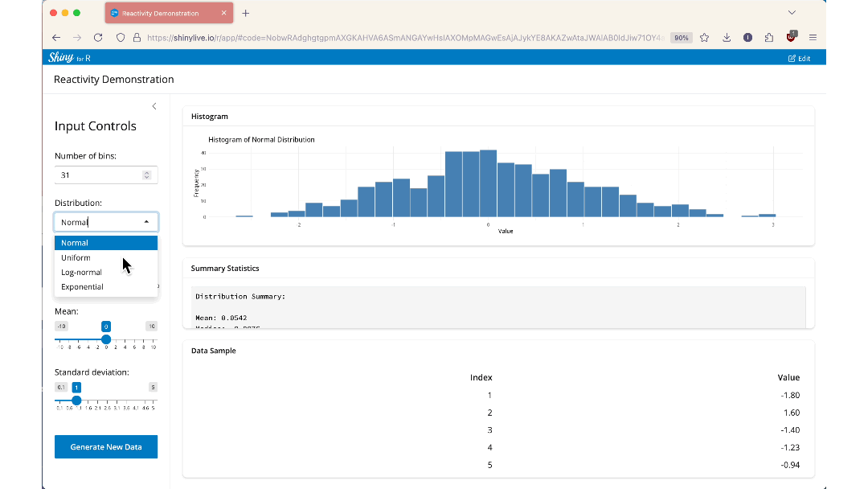Open the Firefox hamburger menu
868x489 pixels.
(813, 37)
